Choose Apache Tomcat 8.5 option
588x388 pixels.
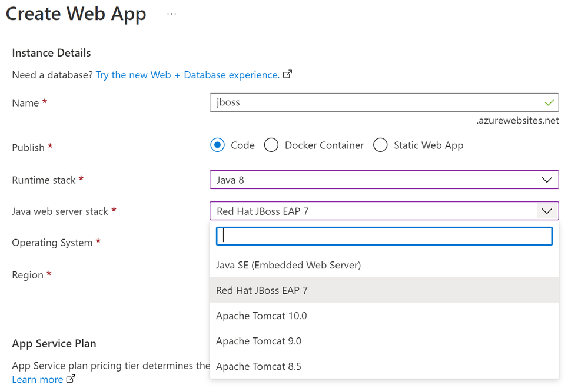pyautogui.click(x=258, y=366)
